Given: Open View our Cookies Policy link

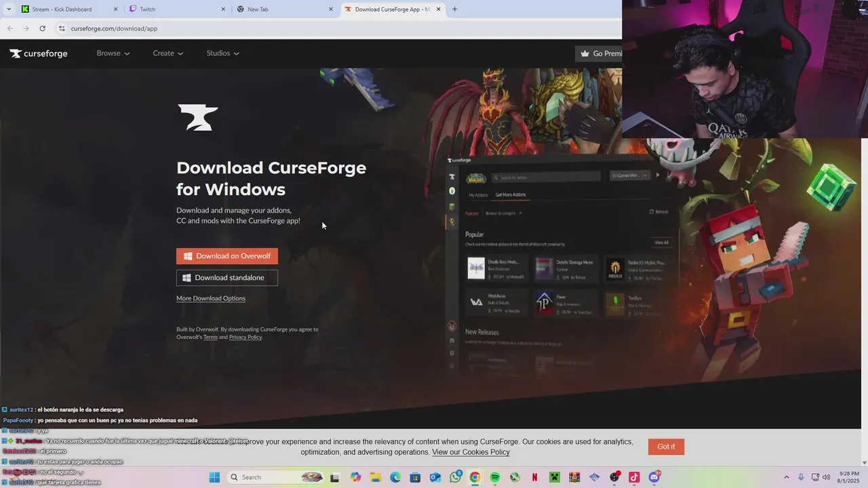Looking at the screenshot, I should (x=471, y=452).
